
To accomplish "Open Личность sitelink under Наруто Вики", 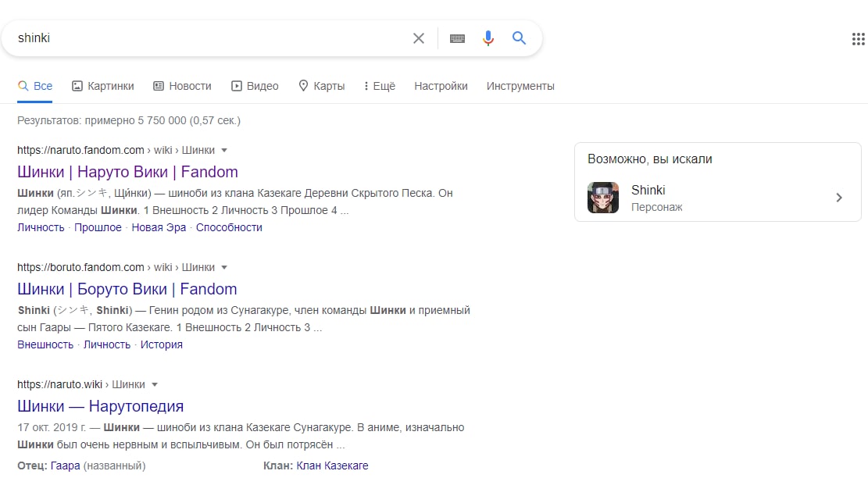I will tap(41, 227).
